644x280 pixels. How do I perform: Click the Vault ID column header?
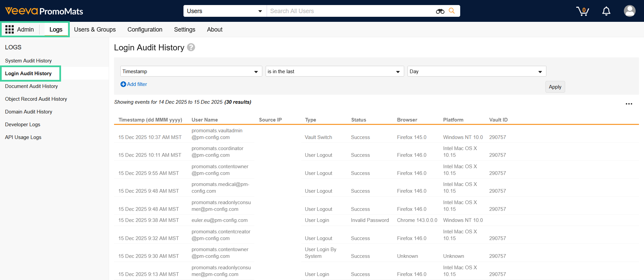click(x=498, y=120)
